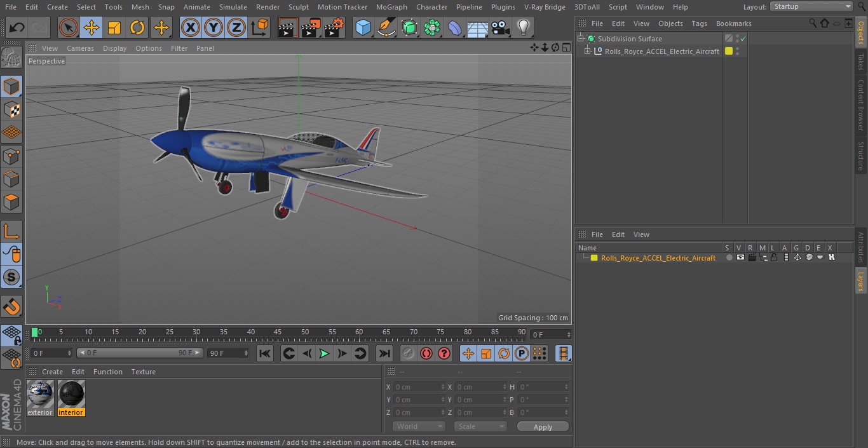Select the Rotate tool

point(137,27)
